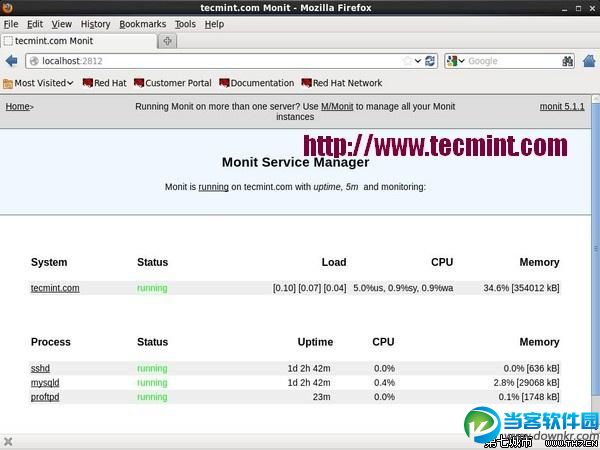
Task: Click the mysqld memory value 2.8% [29068 kB]
Action: click(x=526, y=383)
